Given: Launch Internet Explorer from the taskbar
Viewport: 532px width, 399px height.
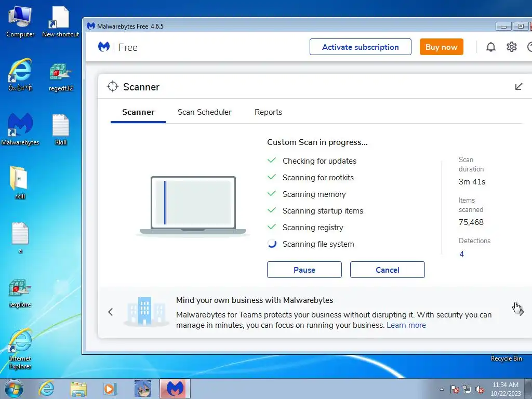Looking at the screenshot, I should click(x=46, y=389).
